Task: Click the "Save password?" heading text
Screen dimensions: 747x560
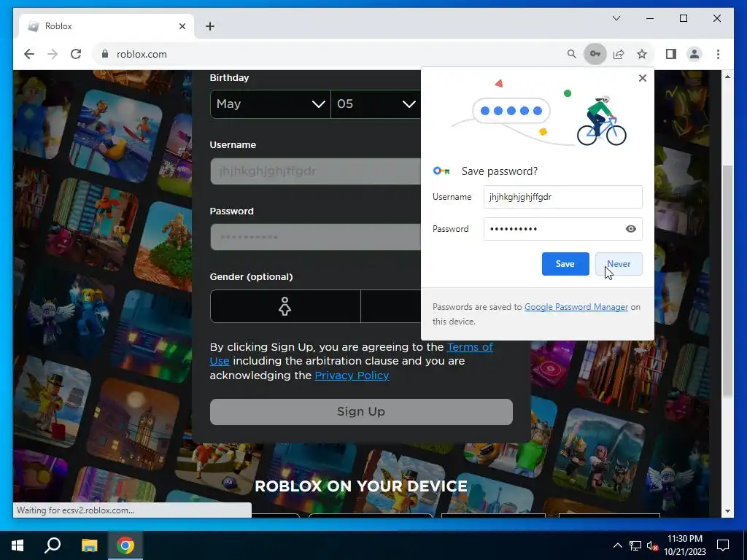Action: coord(499,171)
